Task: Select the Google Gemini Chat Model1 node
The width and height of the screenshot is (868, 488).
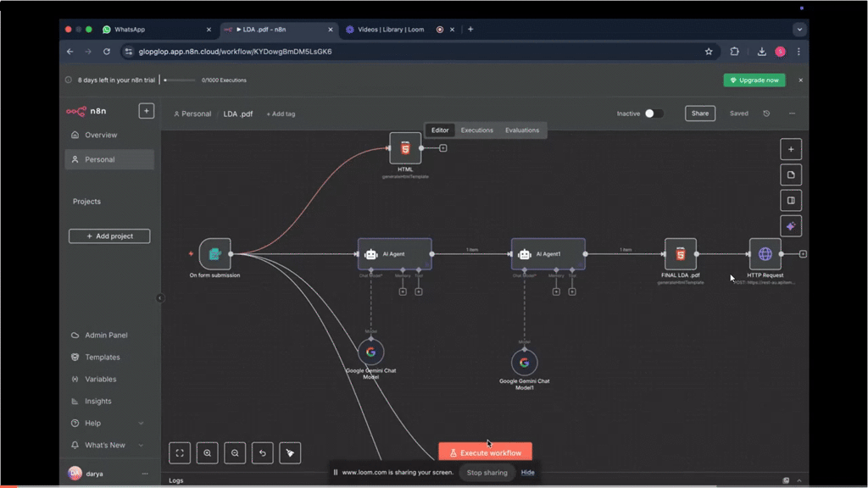Action: (524, 363)
